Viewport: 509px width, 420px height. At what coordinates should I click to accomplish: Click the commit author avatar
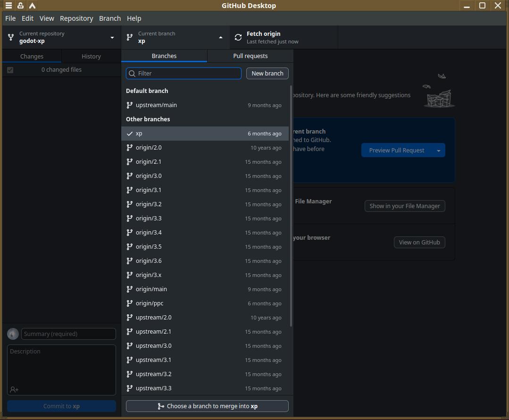pyautogui.click(x=13, y=334)
